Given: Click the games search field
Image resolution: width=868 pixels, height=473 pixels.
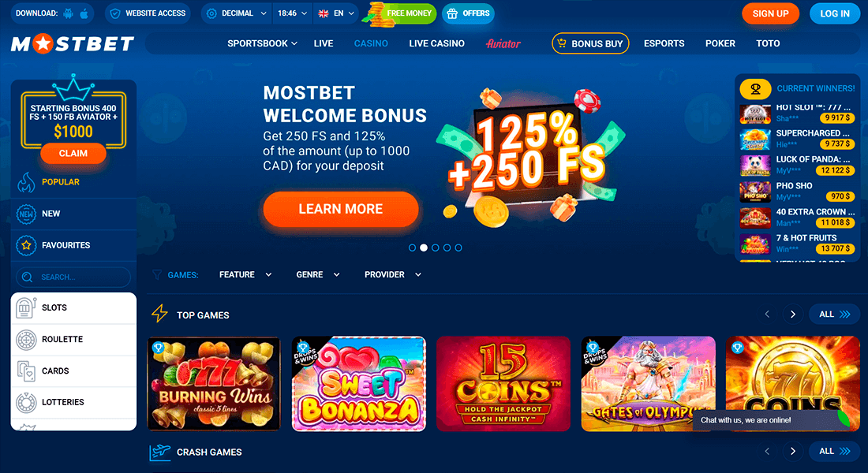Looking at the screenshot, I should tap(73, 277).
